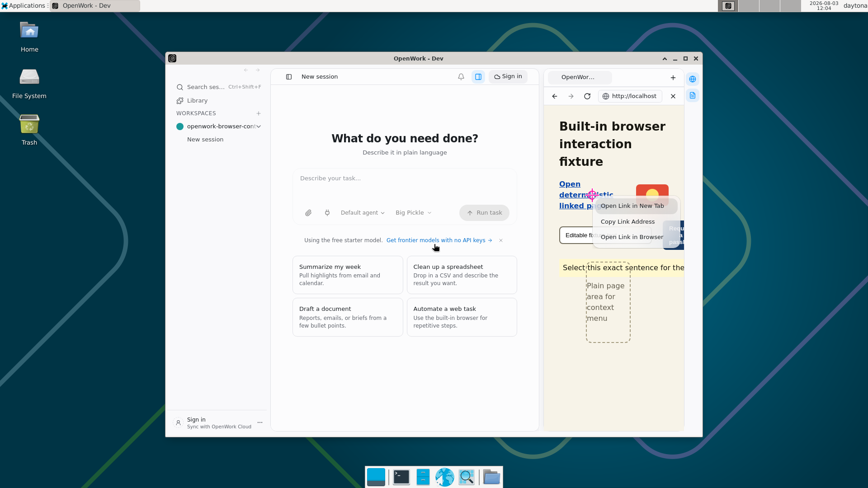Open the plug connections icon
868x488 pixels.
click(x=327, y=213)
